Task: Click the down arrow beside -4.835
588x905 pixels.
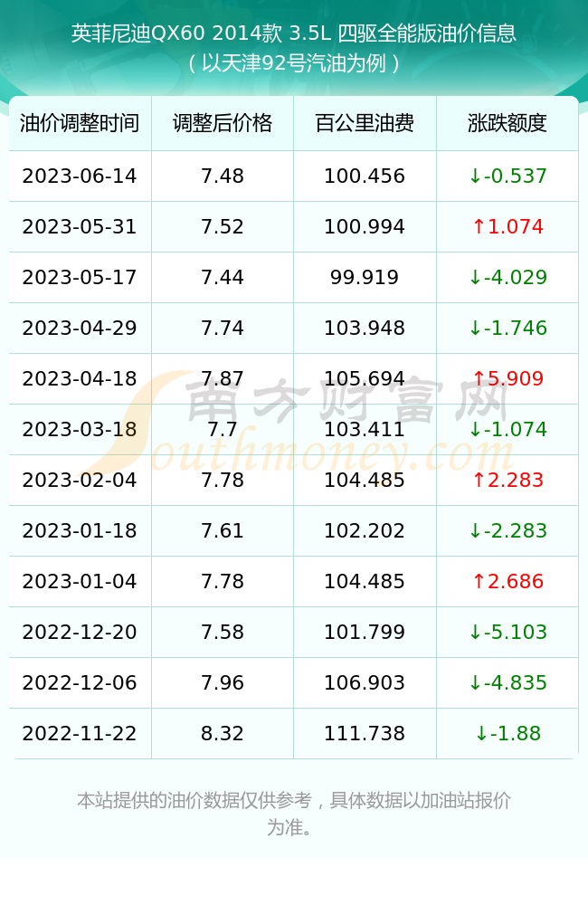Action: tap(475, 682)
